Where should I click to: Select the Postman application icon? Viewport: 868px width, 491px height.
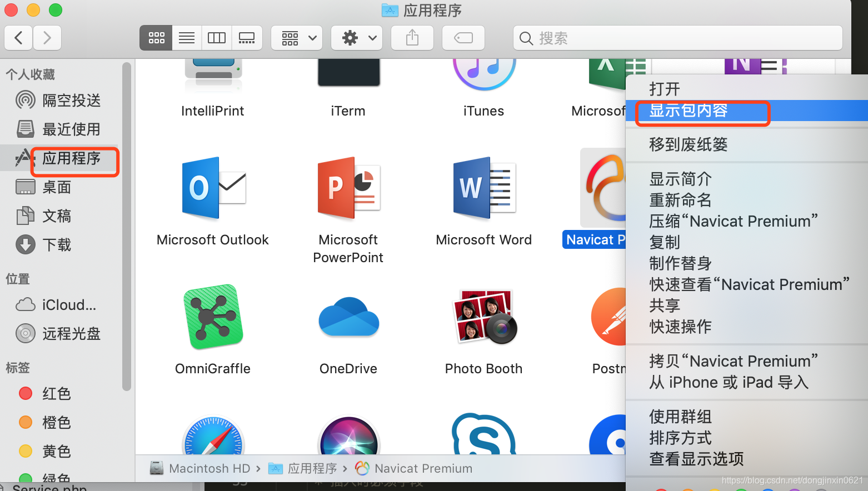(x=608, y=317)
